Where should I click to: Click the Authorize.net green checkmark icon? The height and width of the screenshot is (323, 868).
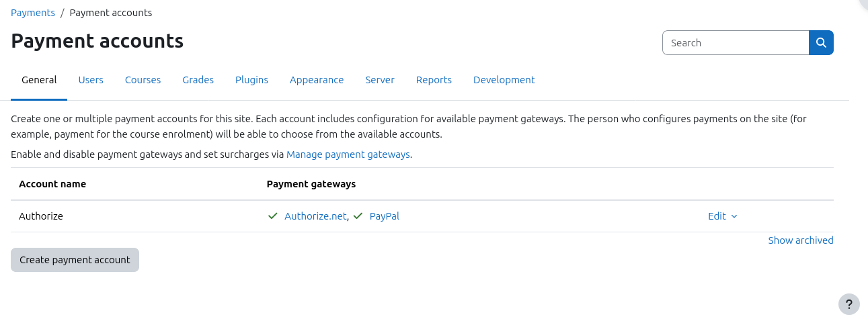click(x=272, y=216)
